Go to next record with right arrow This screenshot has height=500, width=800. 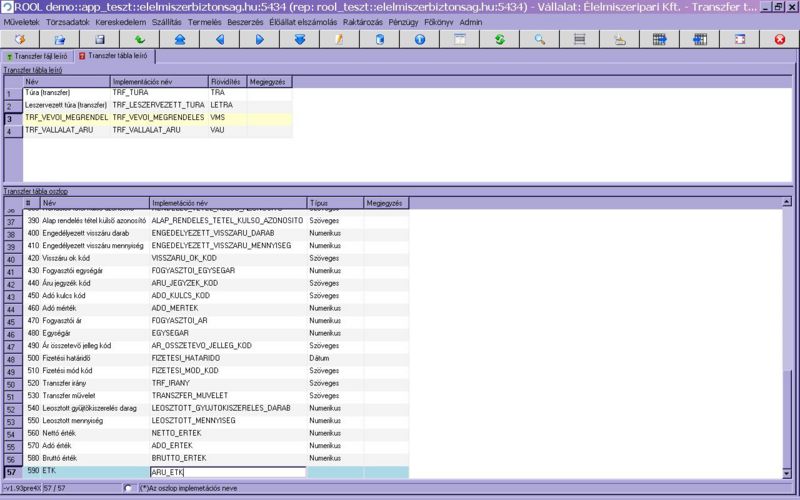click(x=260, y=39)
